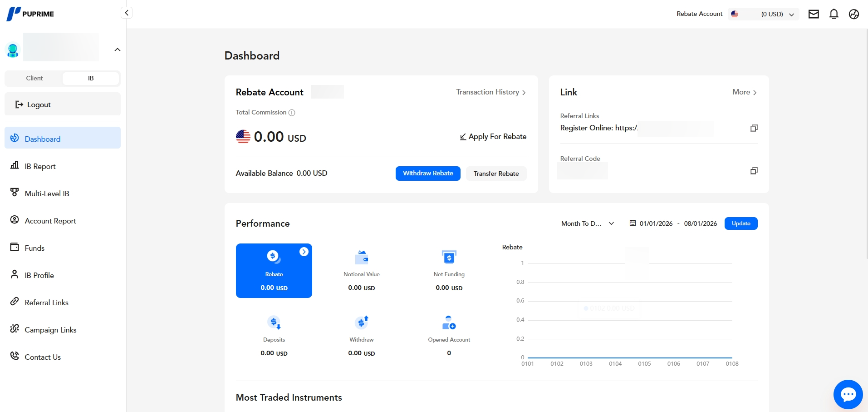Open the mail inbox icon
The image size is (868, 412).
click(x=814, y=14)
